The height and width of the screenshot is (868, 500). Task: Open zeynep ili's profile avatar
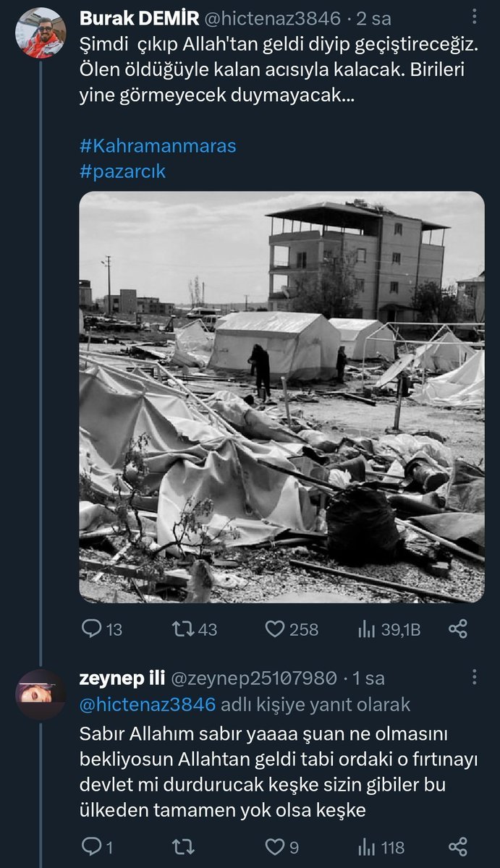point(41,694)
